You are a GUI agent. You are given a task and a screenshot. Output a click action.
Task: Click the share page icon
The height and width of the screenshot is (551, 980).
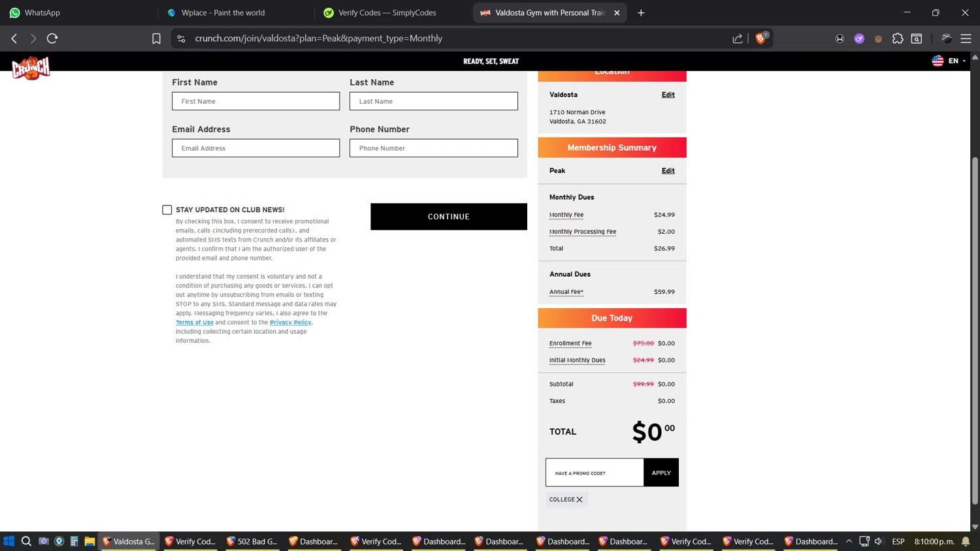pyautogui.click(x=738, y=39)
